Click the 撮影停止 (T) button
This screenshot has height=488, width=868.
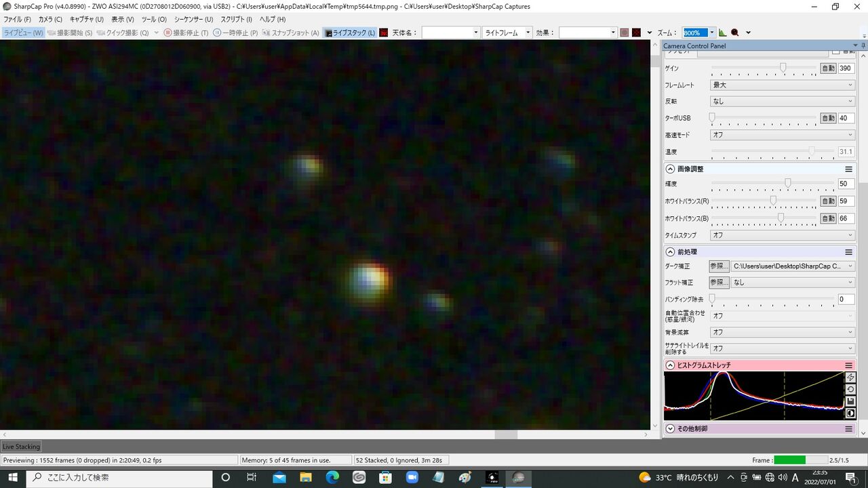pyautogui.click(x=186, y=33)
